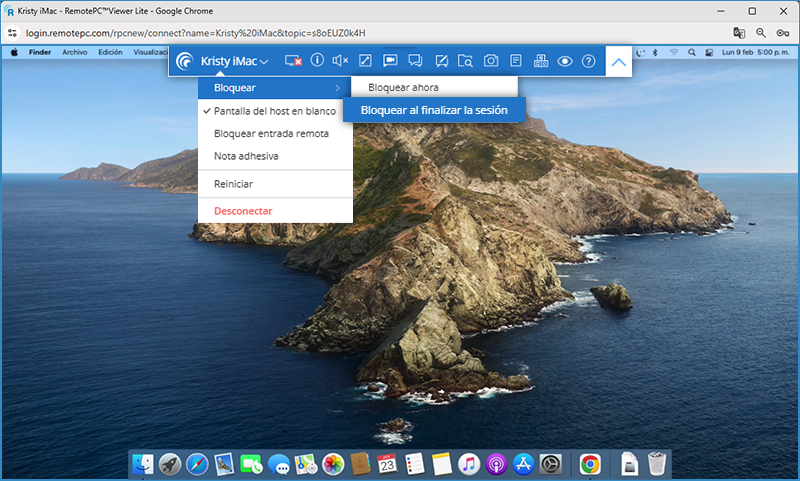Open App Store from the Dock
The width and height of the screenshot is (800, 481).
pos(523,464)
